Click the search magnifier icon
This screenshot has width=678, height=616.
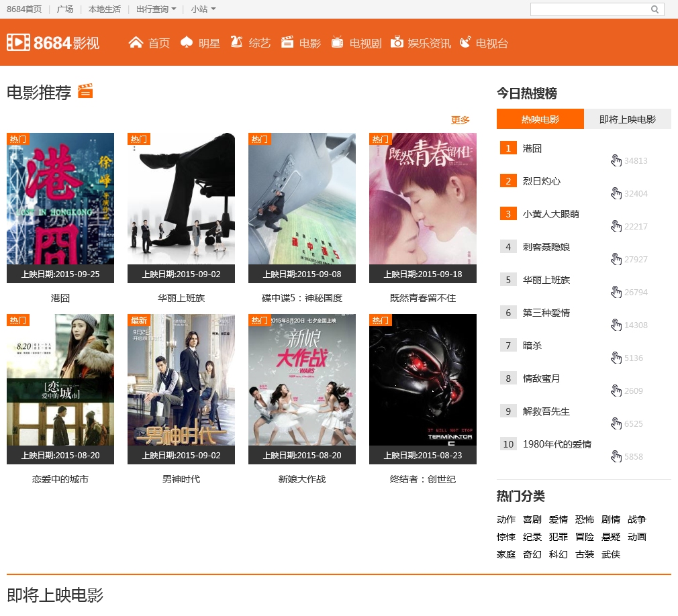tap(655, 9)
